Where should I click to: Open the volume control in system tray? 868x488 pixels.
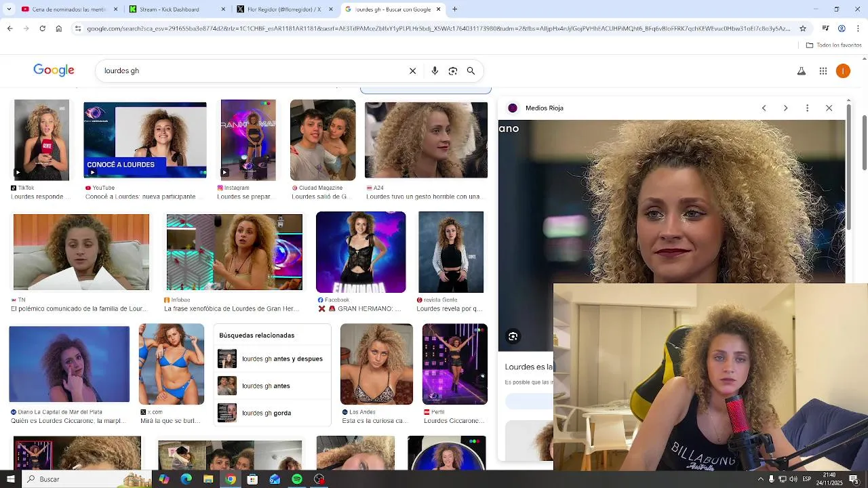click(793, 479)
